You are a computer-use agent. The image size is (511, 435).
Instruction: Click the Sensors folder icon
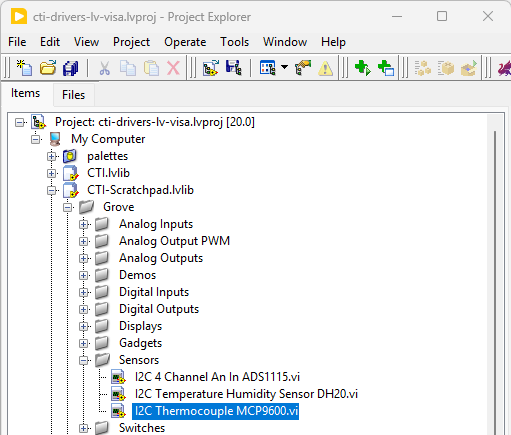click(x=102, y=360)
